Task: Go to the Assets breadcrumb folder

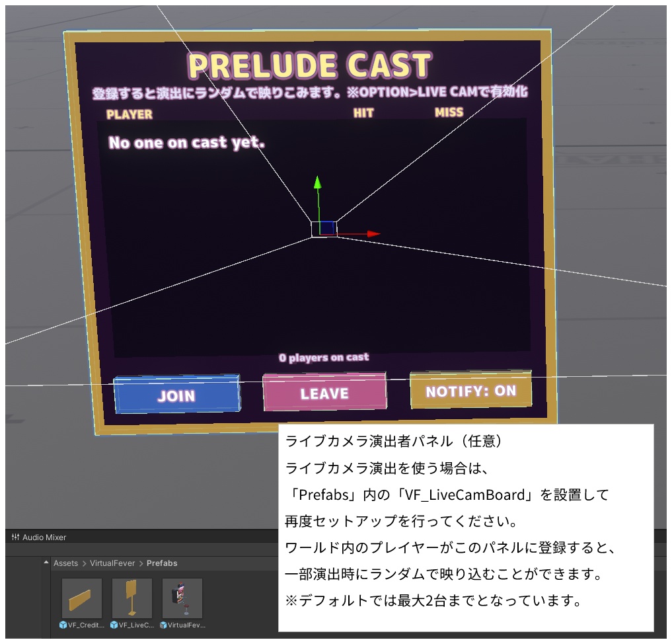Action: [x=65, y=563]
